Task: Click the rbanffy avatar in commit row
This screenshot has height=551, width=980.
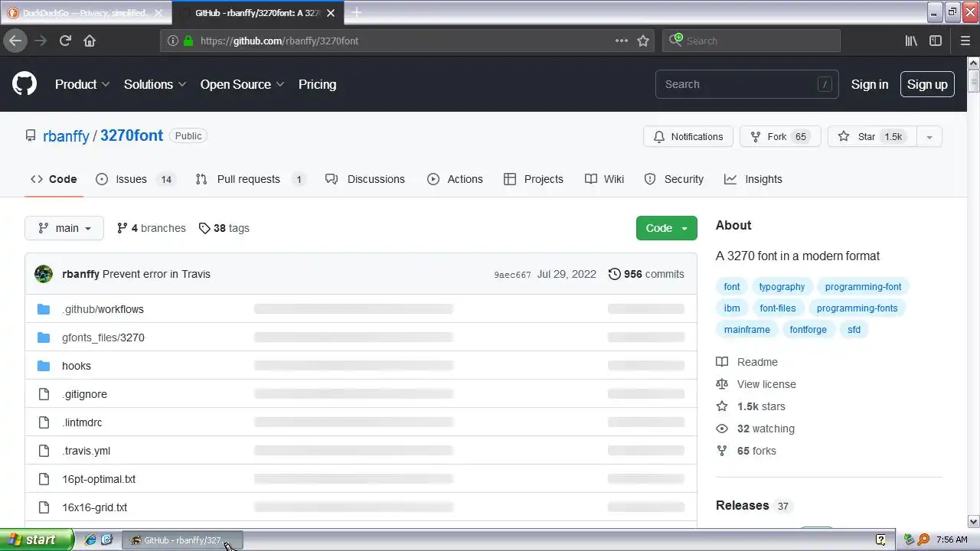Action: tap(44, 274)
